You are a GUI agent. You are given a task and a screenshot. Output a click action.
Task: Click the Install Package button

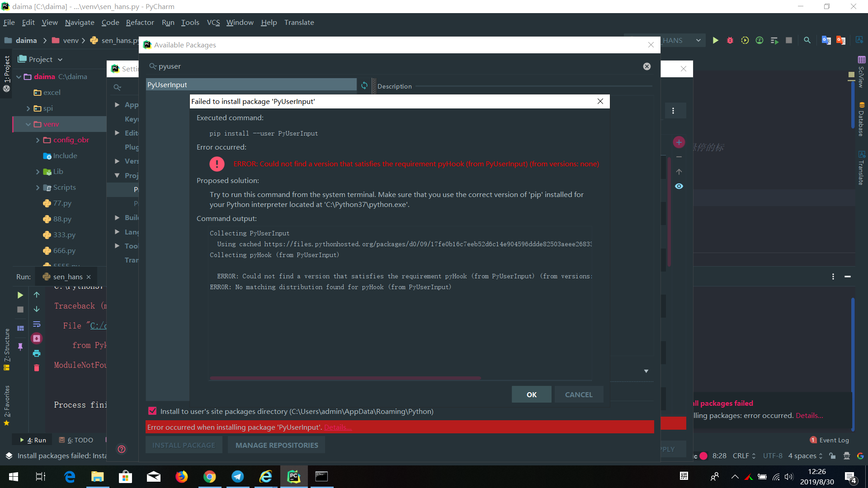coord(184,446)
